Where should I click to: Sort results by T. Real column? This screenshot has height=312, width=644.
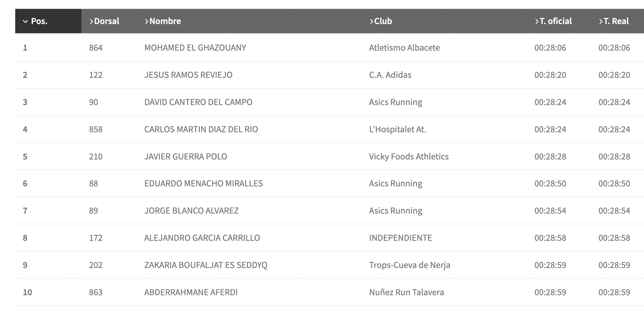[614, 21]
